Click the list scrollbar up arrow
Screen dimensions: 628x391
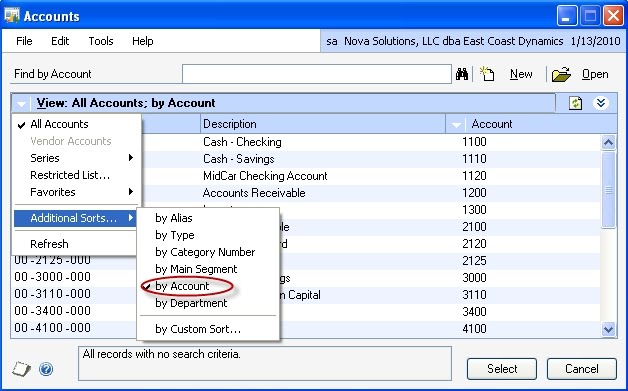(x=608, y=143)
